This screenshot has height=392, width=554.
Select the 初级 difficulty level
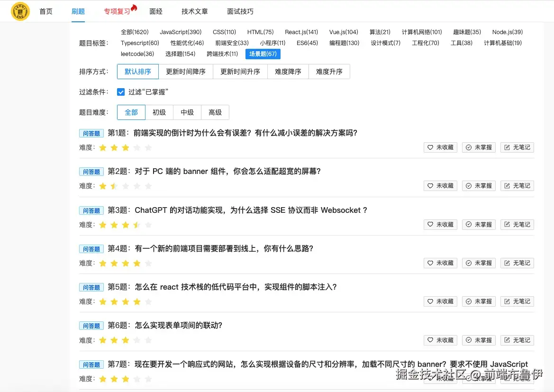159,112
